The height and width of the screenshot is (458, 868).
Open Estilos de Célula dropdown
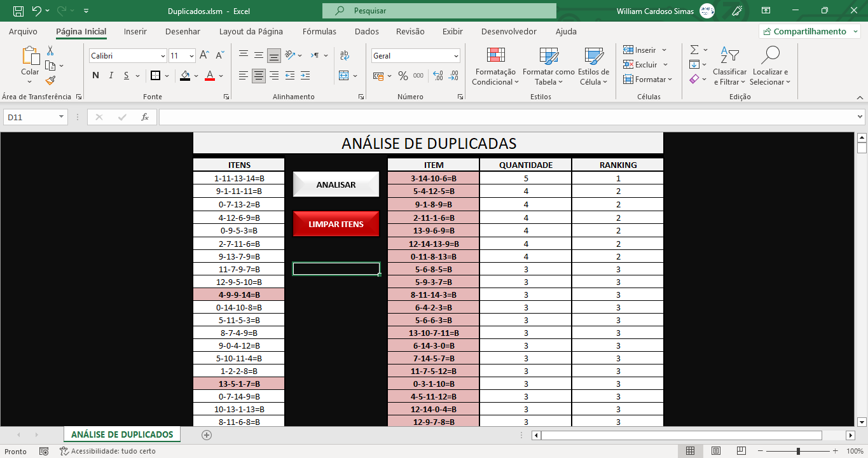coord(594,66)
